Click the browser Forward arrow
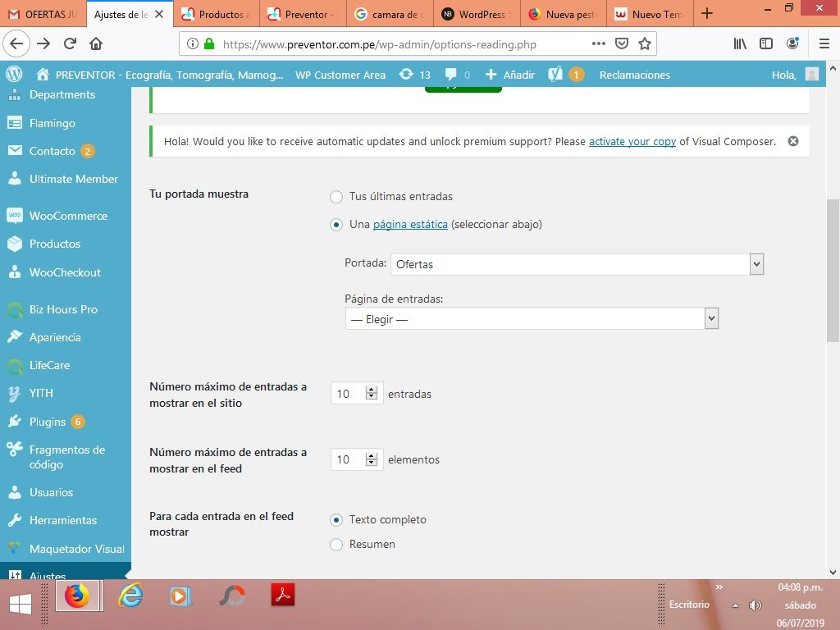This screenshot has height=630, width=840. click(x=43, y=43)
